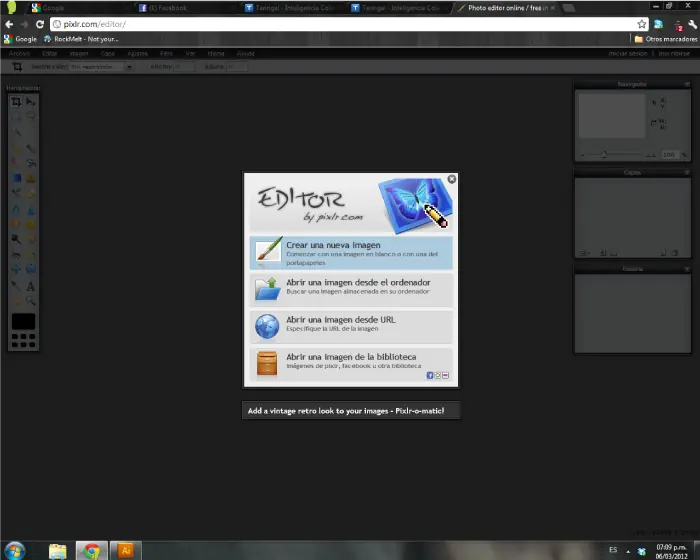The image size is (700, 560).
Task: Select the Brush tool
Action: [x=30, y=148]
